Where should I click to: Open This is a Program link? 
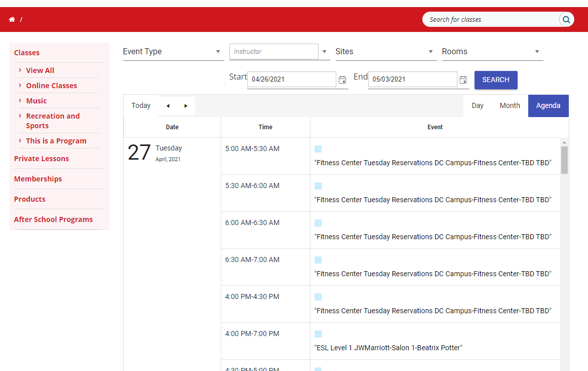[x=56, y=141]
